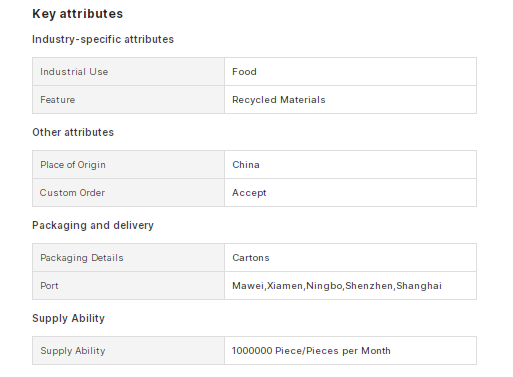Image resolution: width=513 pixels, height=377 pixels.
Task: Click the Packaging and delivery subheading
Action: [93, 225]
